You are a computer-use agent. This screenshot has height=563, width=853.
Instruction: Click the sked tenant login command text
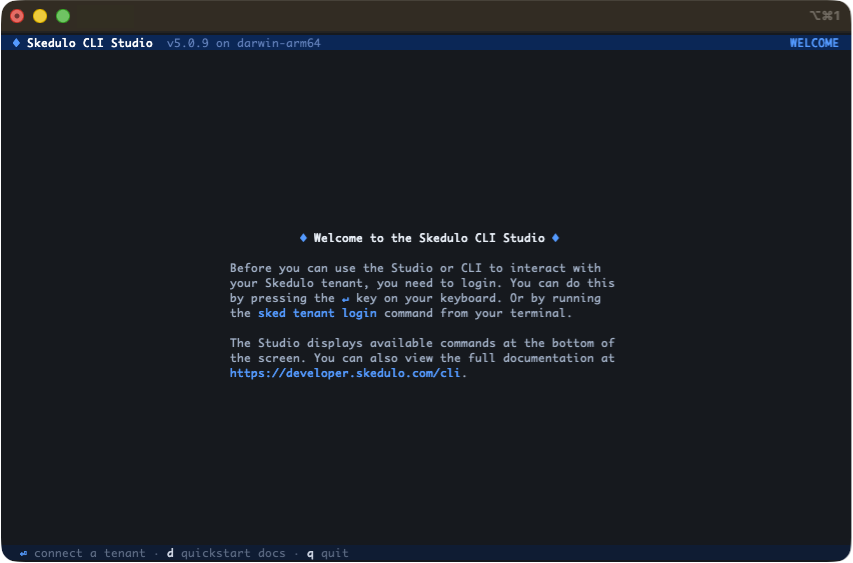tap(317, 313)
